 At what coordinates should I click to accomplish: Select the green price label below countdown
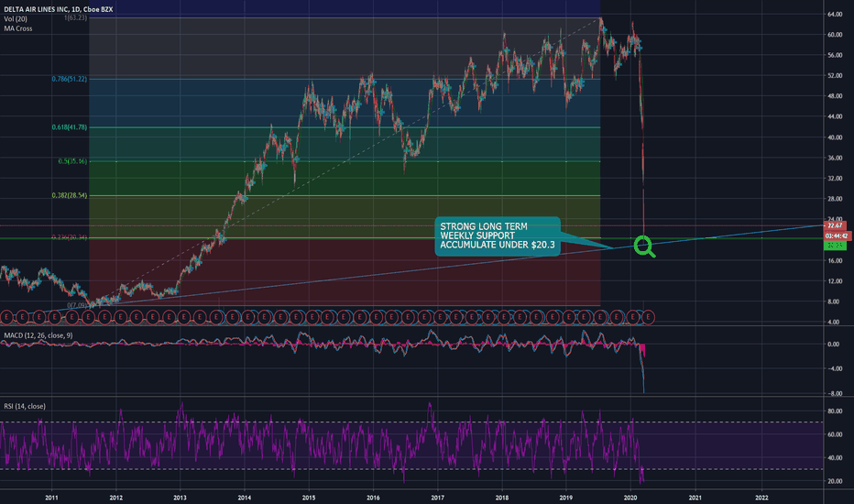[835, 246]
